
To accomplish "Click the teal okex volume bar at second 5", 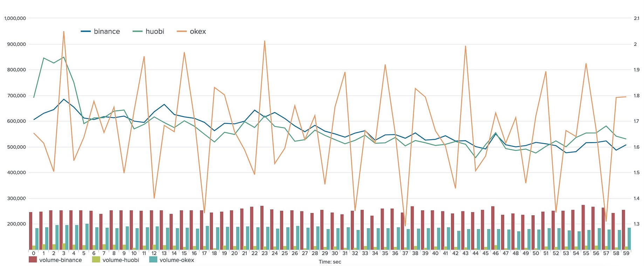I will click(87, 237).
